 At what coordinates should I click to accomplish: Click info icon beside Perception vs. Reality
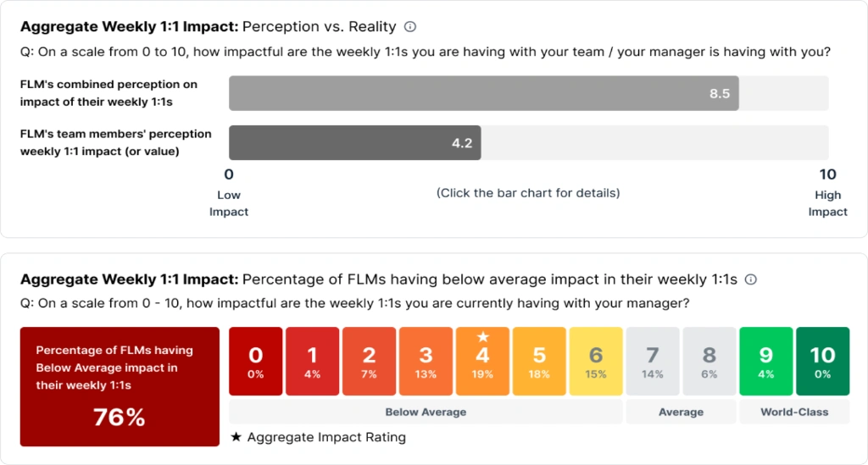pyautogui.click(x=410, y=26)
